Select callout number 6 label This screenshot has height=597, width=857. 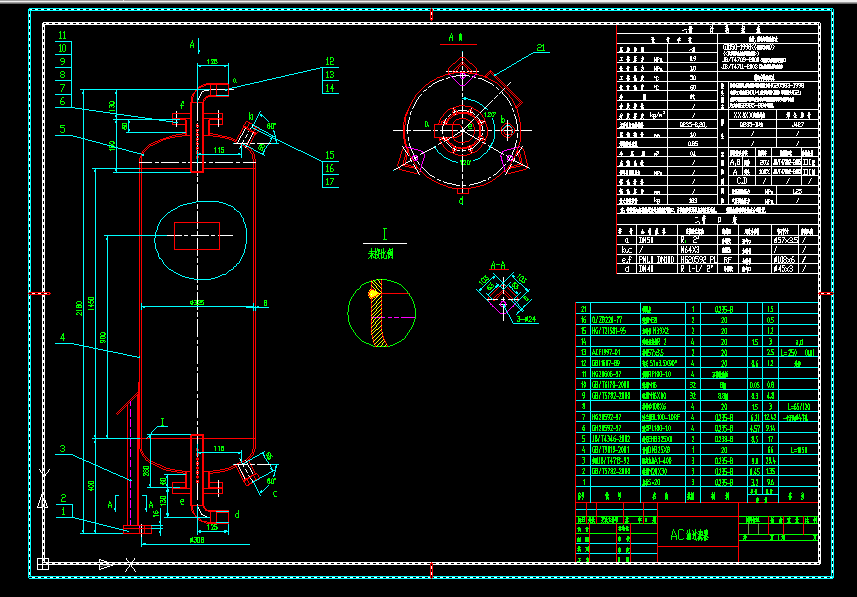[63, 101]
